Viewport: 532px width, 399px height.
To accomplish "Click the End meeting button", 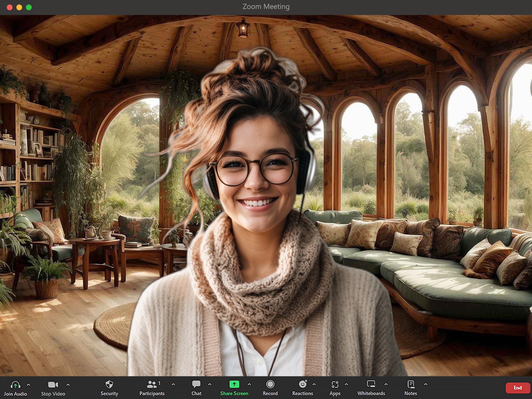I will [x=518, y=388].
